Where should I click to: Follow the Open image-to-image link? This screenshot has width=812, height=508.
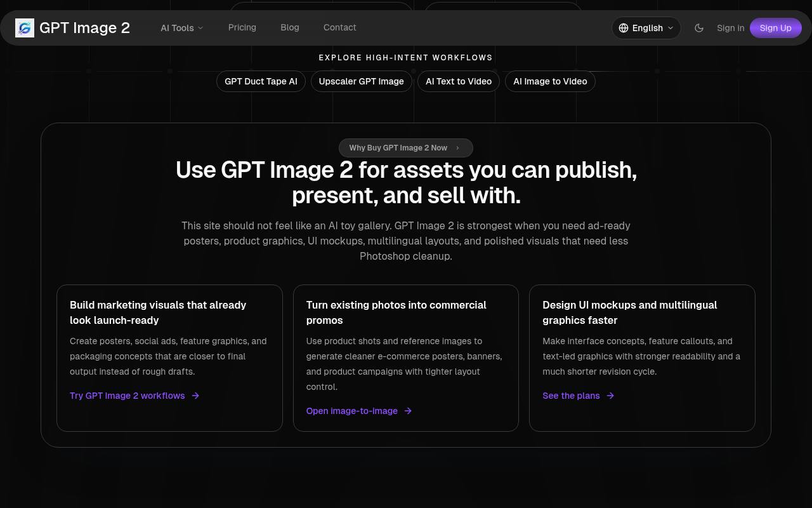click(359, 411)
